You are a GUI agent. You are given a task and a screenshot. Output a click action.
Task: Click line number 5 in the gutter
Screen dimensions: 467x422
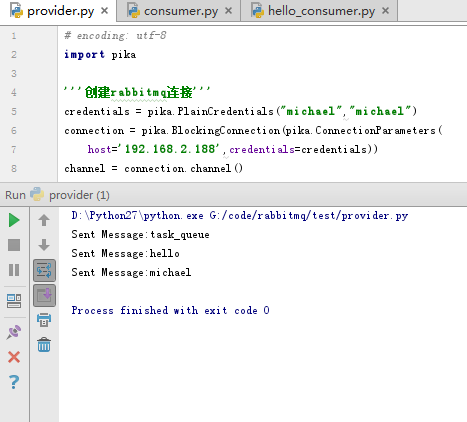pyautogui.click(x=14, y=111)
